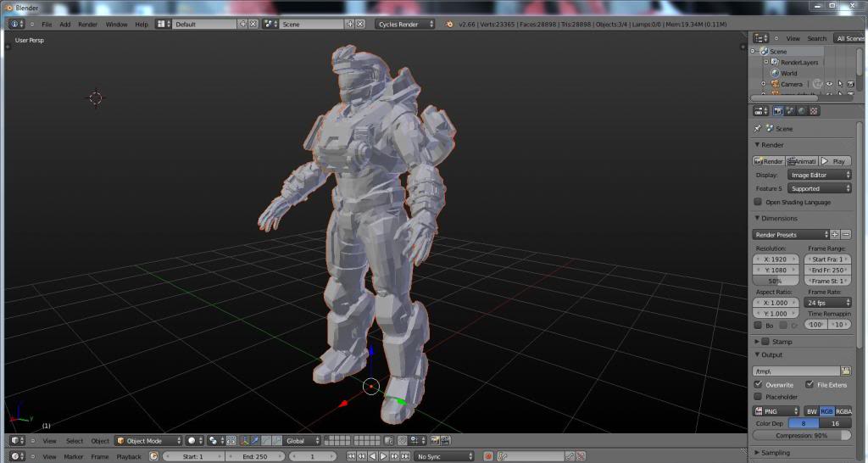Click the Blender logo in info header
The image size is (868, 463).
449,25
